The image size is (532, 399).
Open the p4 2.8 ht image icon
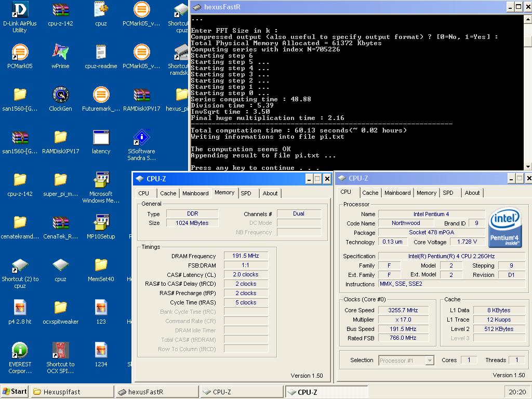coord(20,308)
